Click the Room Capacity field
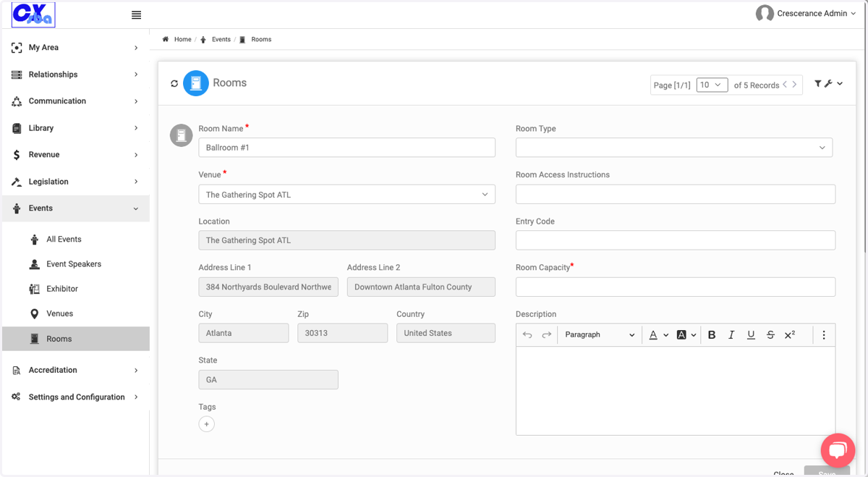The width and height of the screenshot is (868, 477). [x=676, y=287]
